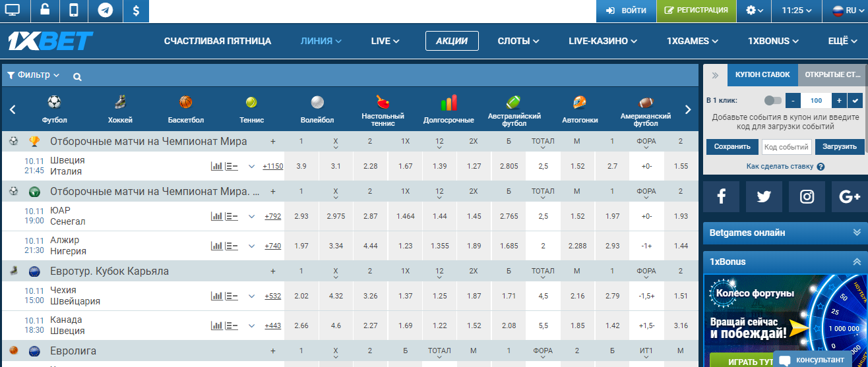
Task: Open Facebook social icon
Action: [722, 196]
